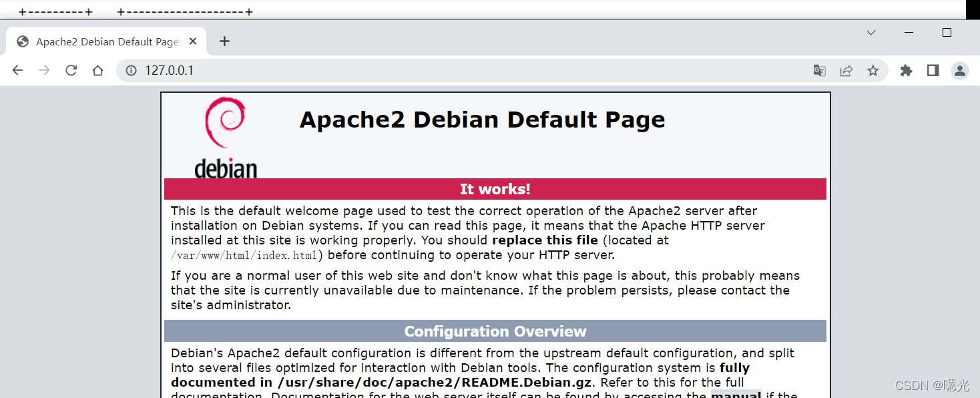Bookmark this page with the star
The width and height of the screenshot is (980, 398).
click(873, 70)
